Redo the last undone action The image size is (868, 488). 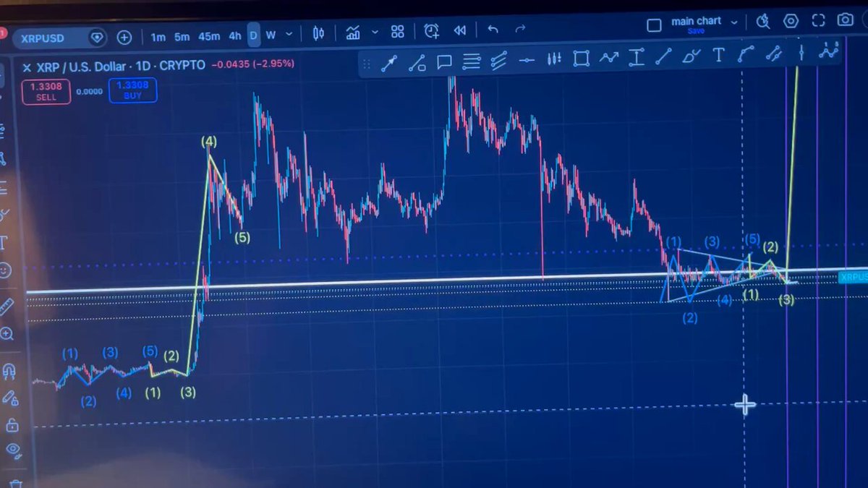tap(520, 30)
